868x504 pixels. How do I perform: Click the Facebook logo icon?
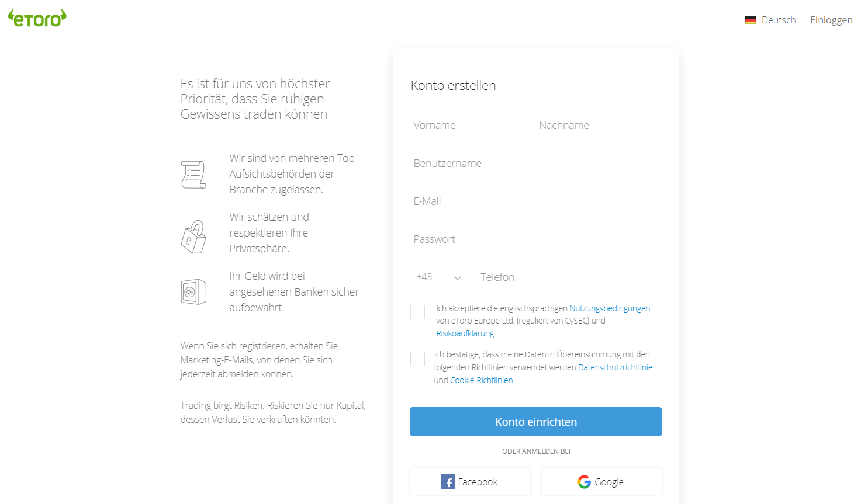[448, 482]
